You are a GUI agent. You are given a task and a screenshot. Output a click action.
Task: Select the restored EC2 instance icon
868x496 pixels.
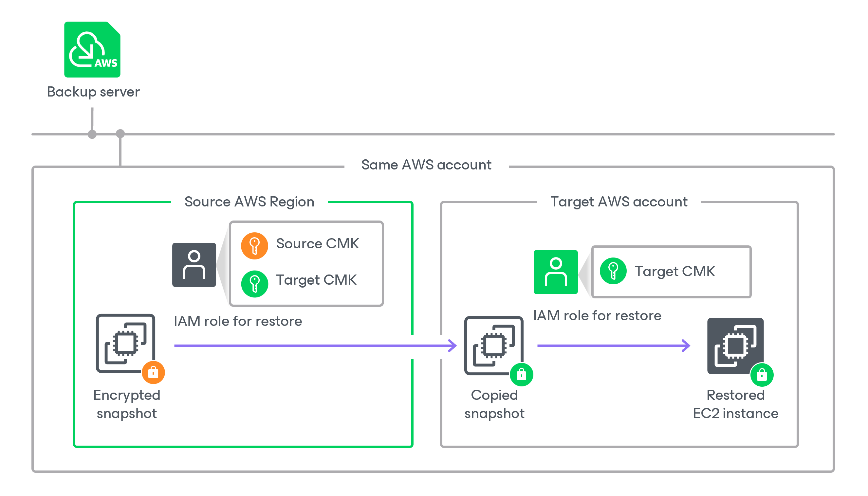735,345
